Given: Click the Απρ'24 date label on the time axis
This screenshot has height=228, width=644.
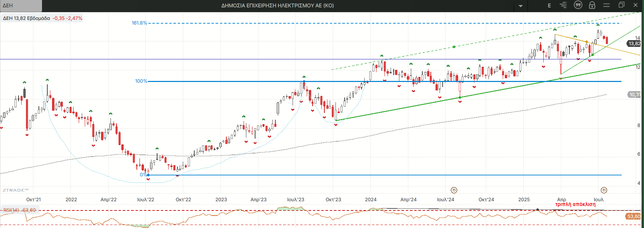Looking at the screenshot, I should (x=408, y=199).
